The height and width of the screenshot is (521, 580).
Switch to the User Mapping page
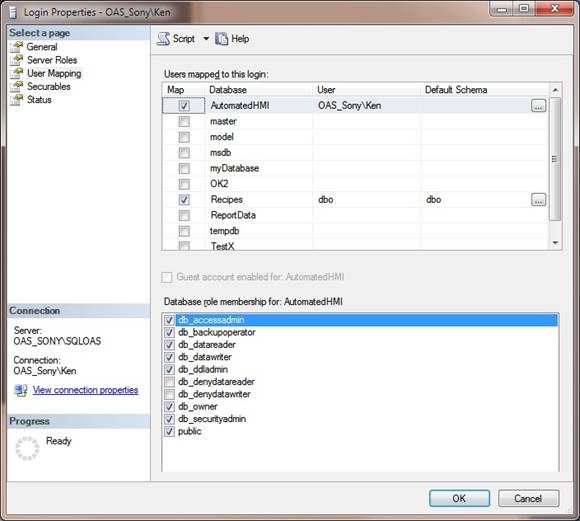[x=54, y=73]
